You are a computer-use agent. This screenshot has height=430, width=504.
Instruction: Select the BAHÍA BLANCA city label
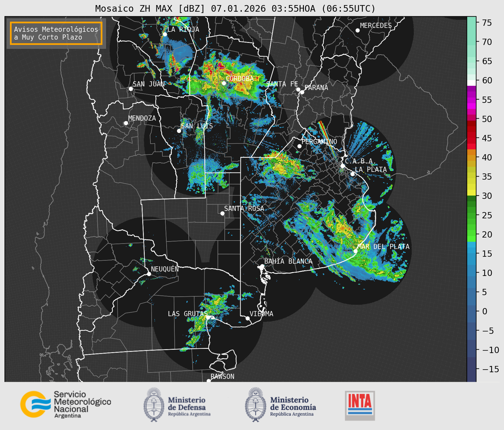tap(288, 261)
